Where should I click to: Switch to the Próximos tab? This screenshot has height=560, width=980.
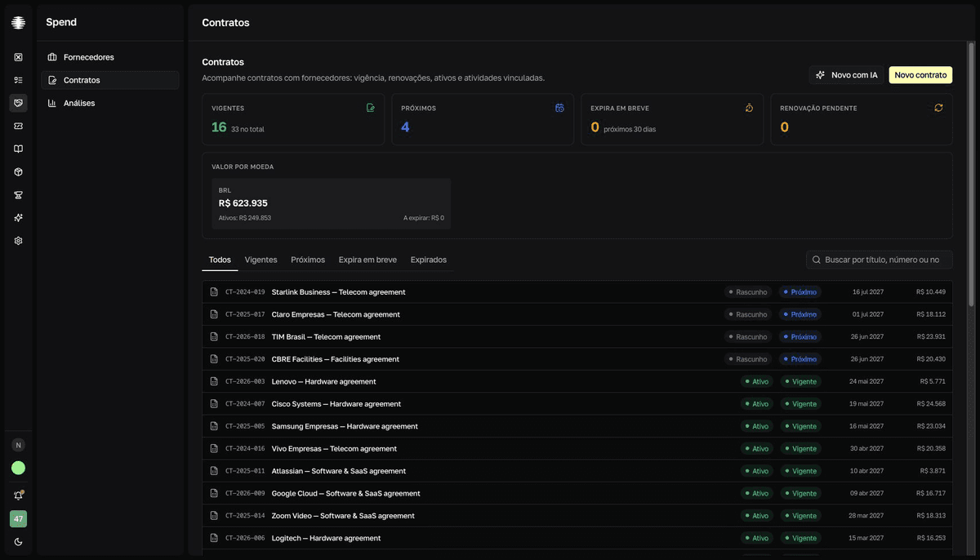point(308,260)
